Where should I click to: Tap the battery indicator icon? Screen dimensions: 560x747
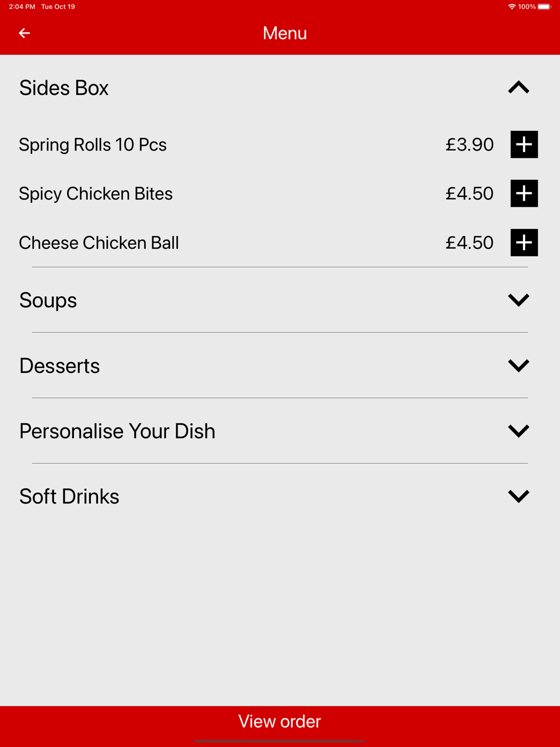click(544, 7)
